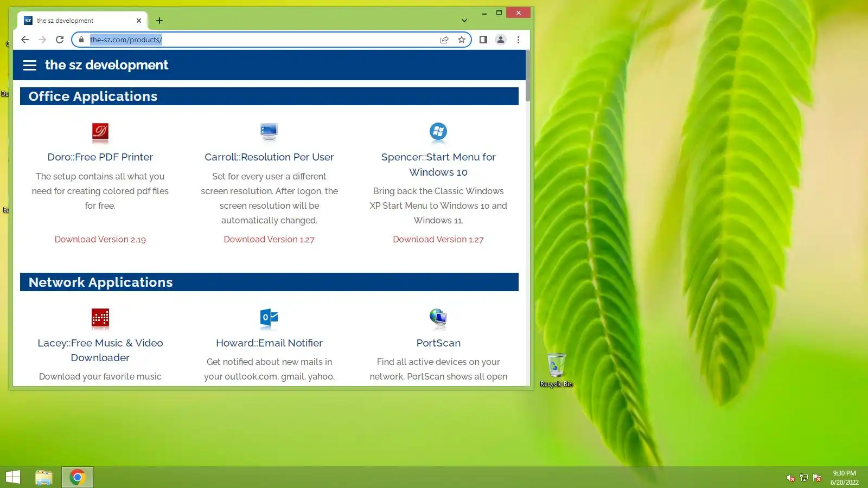
Task: Click the 'Office Applications' section heading
Action: (93, 97)
